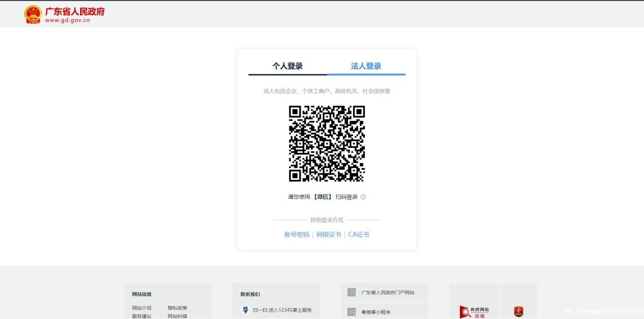The height and width of the screenshot is (319, 644).
Task: Click the WeChat login QR code
Action: [x=327, y=144]
